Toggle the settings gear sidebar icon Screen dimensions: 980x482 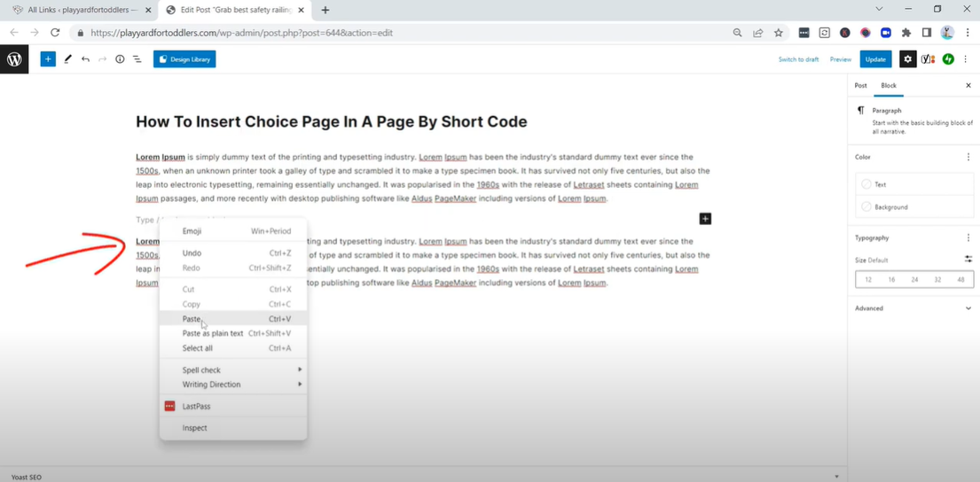[908, 59]
